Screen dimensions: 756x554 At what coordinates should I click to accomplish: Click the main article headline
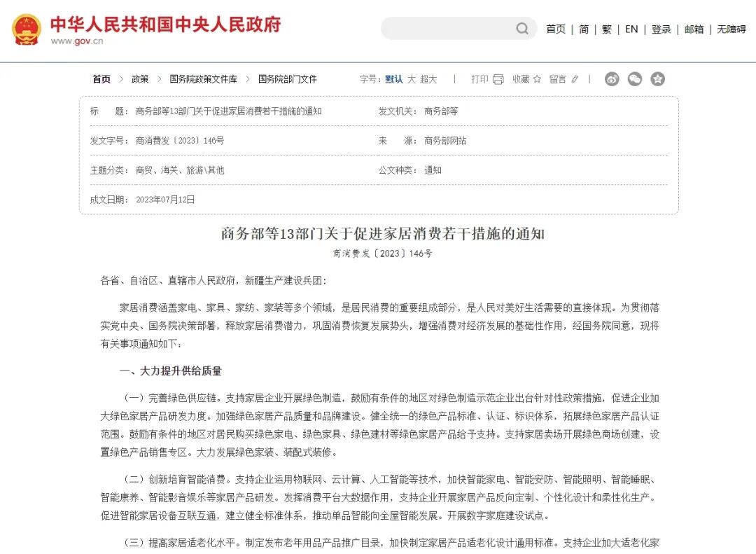(383, 233)
